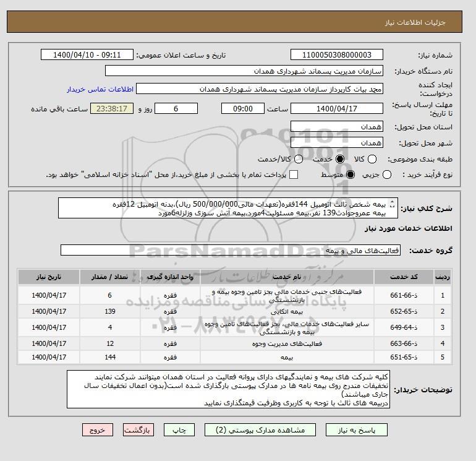Click the توضیحات خریدار notes textbox
The width and height of the screenshot is (476, 461).
(228, 389)
